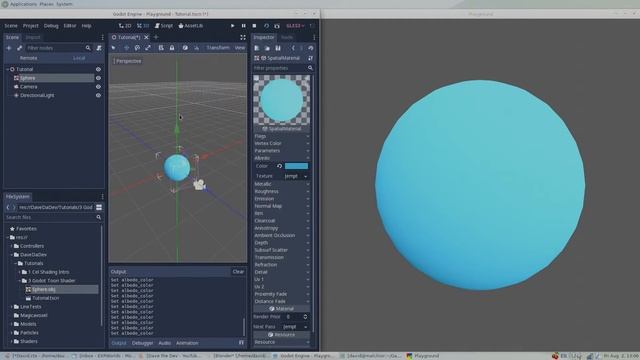Toggle visibility of Sphere node
The width and height of the screenshot is (640, 360).
pyautogui.click(x=98, y=78)
